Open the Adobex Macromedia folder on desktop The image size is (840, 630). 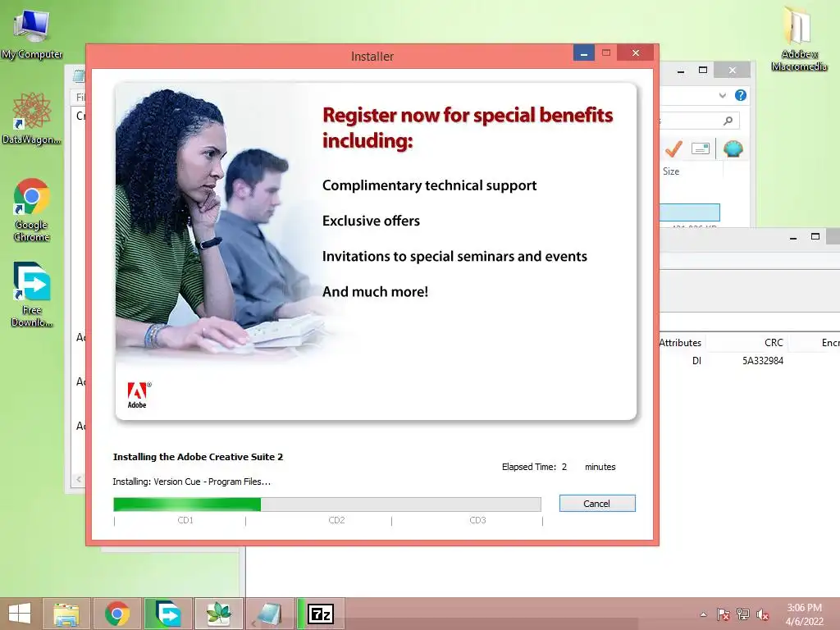(x=799, y=39)
